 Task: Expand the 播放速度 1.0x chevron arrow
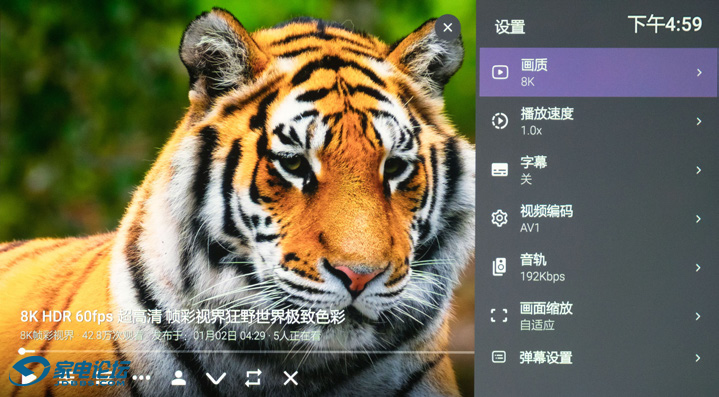699,121
